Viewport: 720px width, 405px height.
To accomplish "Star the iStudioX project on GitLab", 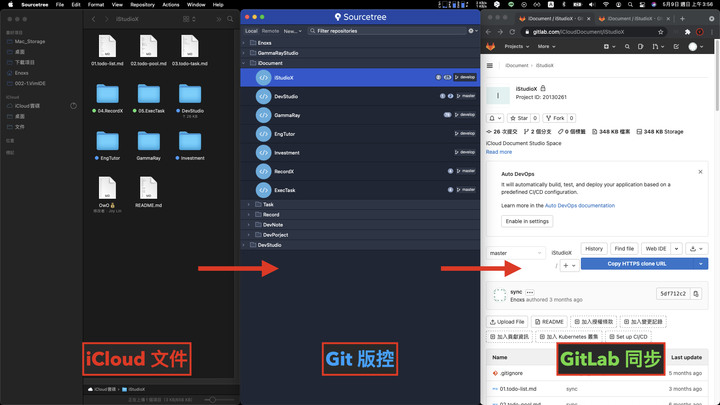I will 519,118.
